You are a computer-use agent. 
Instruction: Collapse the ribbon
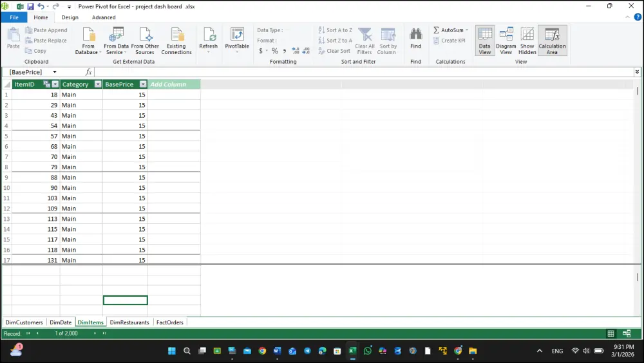[x=627, y=17]
